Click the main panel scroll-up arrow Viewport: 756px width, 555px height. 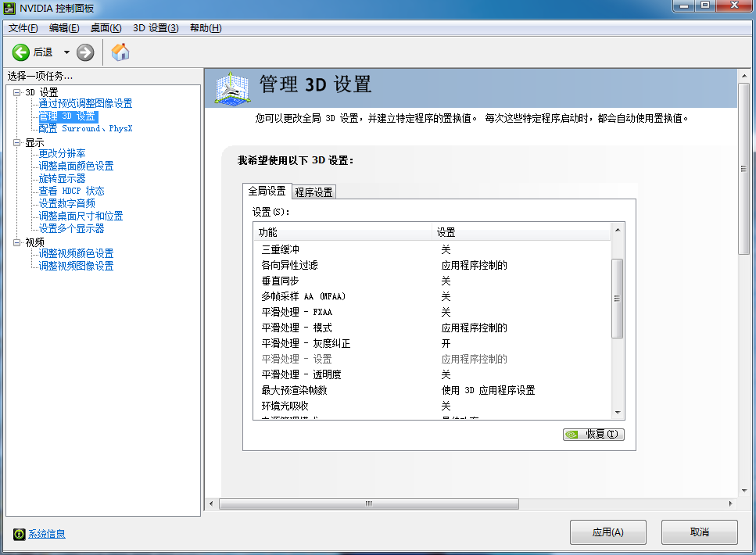pyautogui.click(x=744, y=76)
